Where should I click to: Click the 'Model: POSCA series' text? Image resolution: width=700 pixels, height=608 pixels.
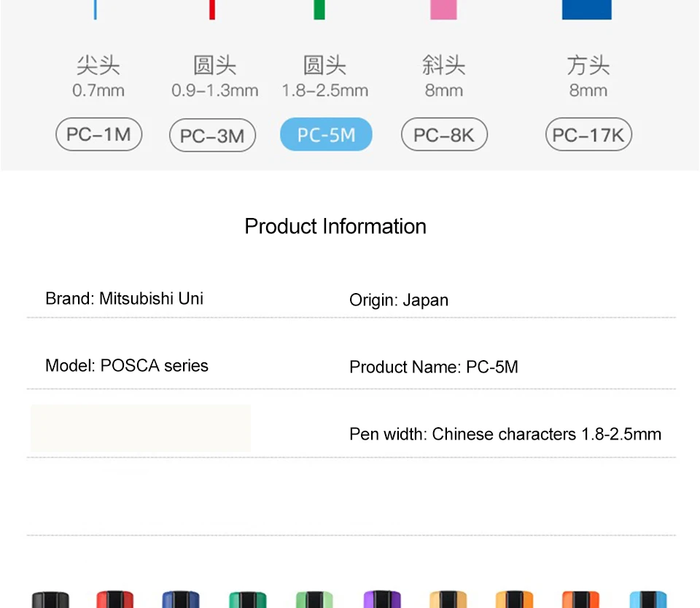point(127,366)
